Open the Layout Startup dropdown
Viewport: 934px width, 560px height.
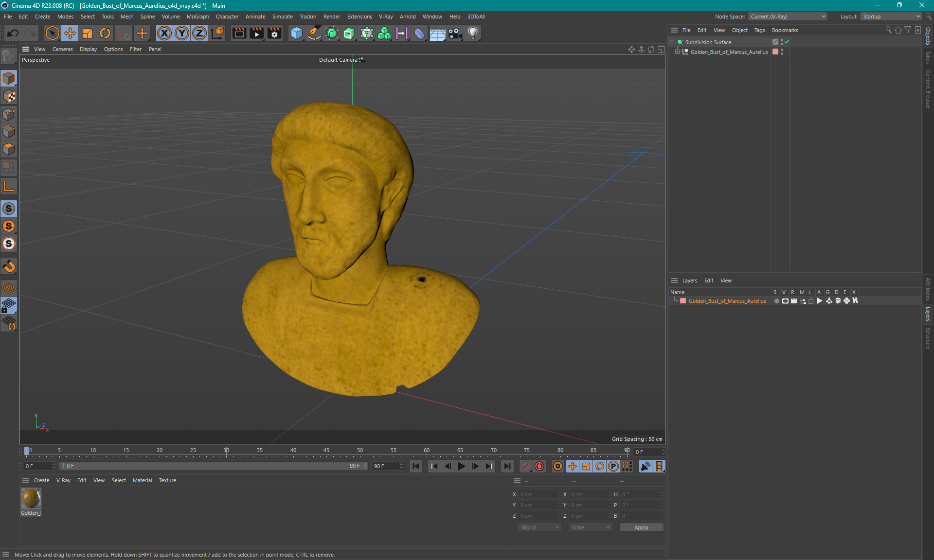(891, 17)
